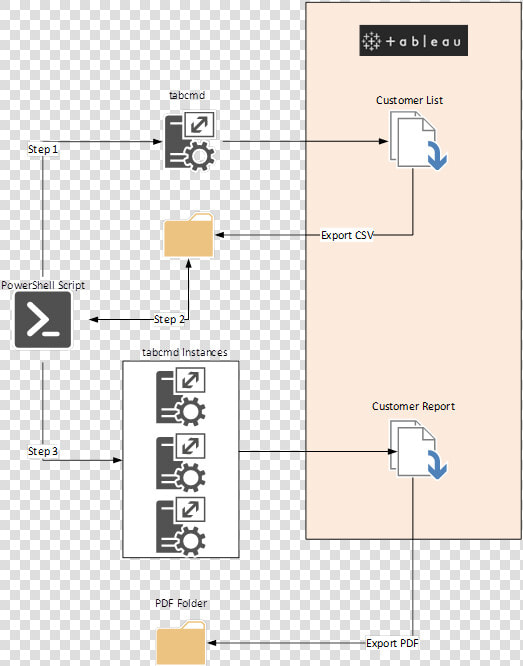Click the Tableau logo

point(413,40)
